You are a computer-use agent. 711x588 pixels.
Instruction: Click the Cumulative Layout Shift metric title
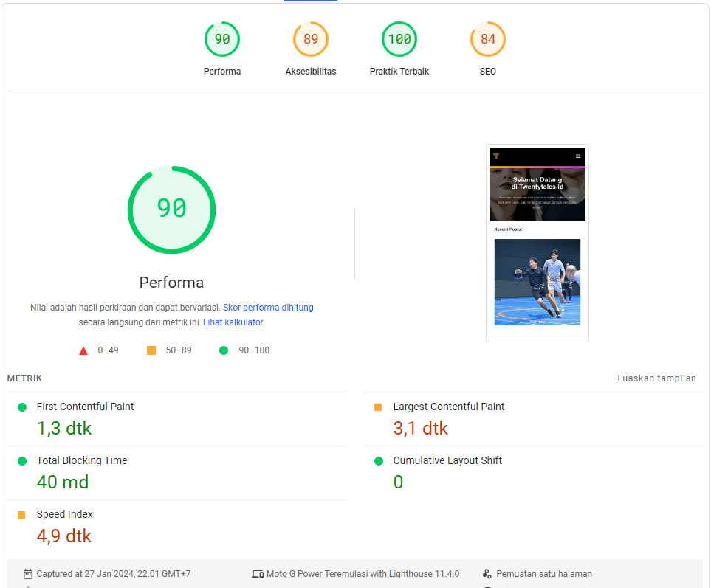pos(447,460)
